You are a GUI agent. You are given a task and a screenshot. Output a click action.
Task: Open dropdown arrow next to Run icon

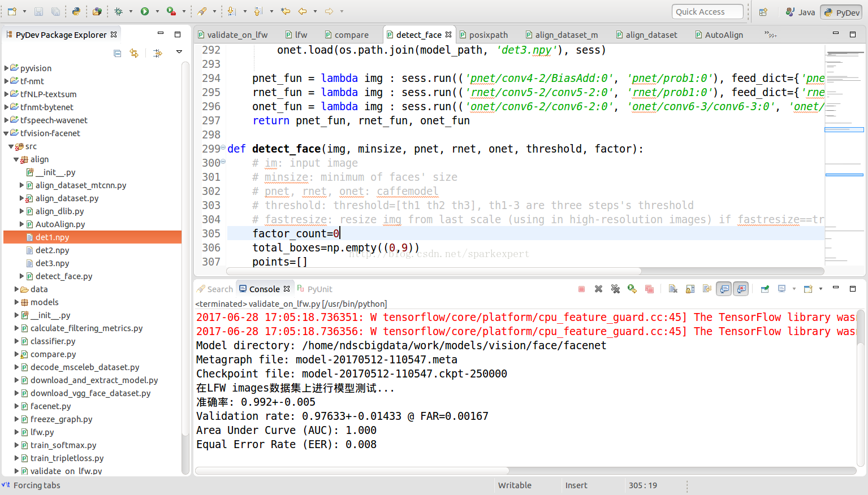(x=157, y=11)
